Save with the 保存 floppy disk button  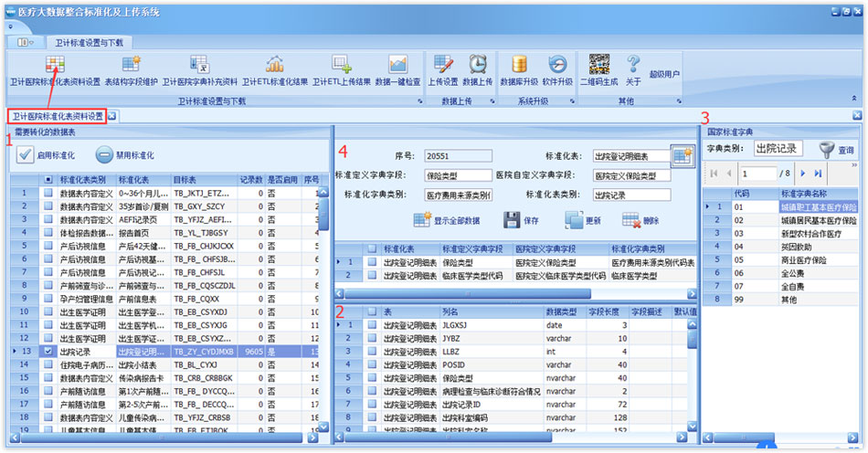coord(521,220)
